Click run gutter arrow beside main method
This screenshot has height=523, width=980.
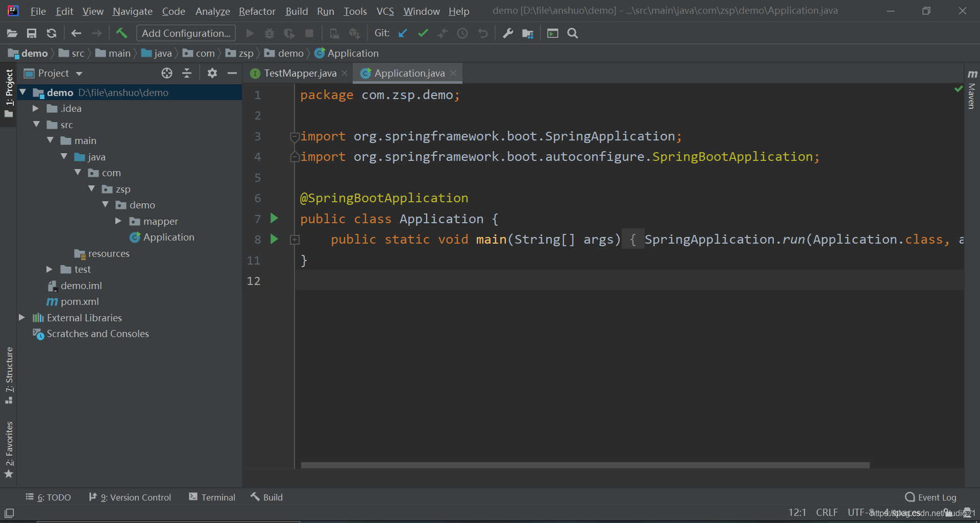(274, 239)
